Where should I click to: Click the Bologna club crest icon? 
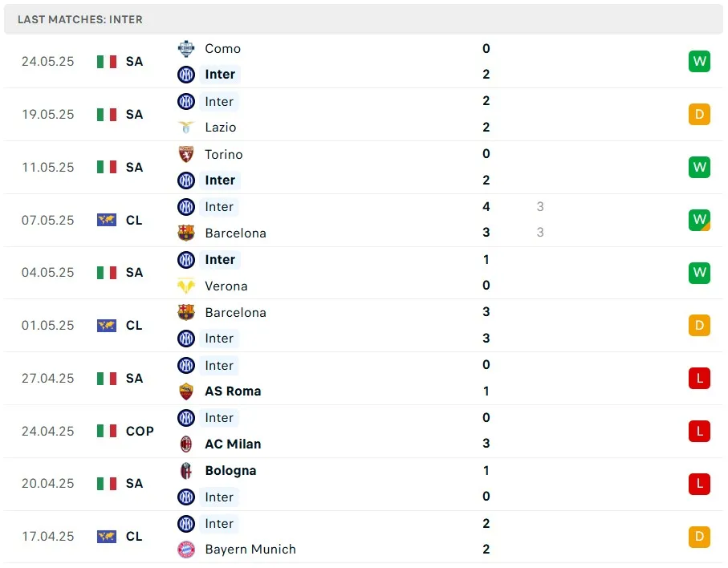pos(186,471)
